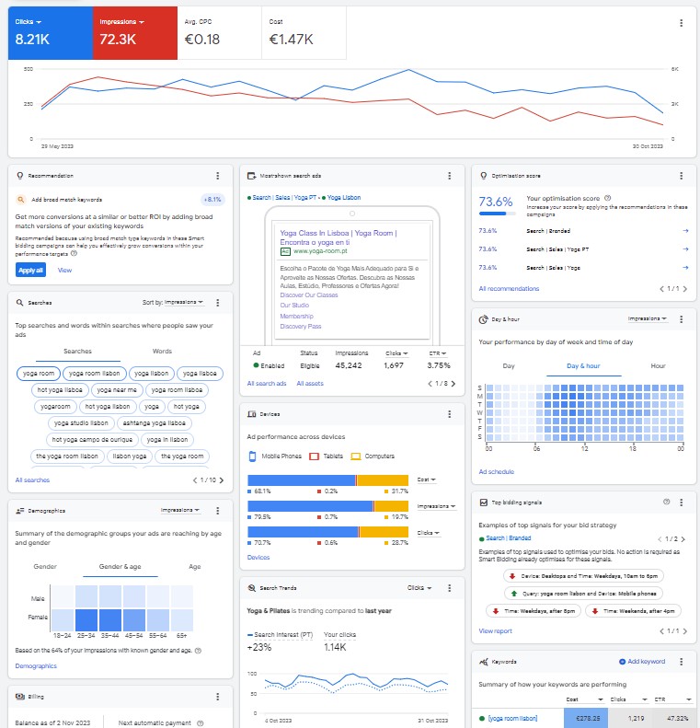Click the Devices card three-dot menu

(449, 415)
